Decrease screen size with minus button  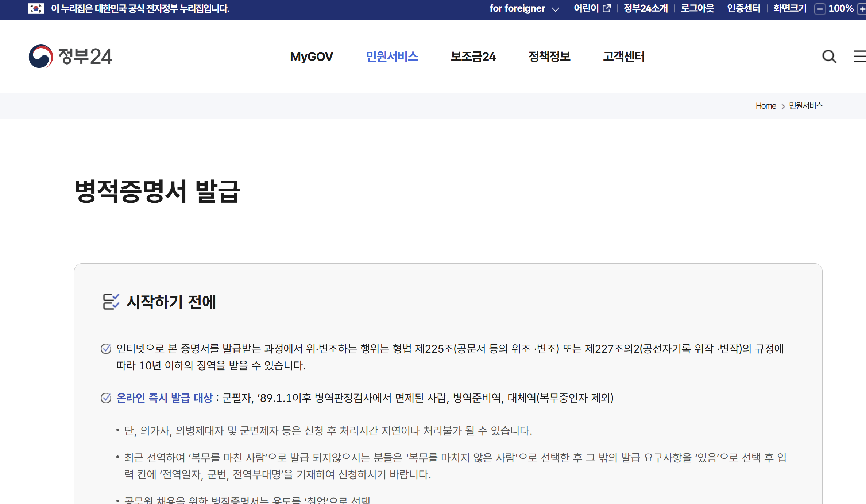click(820, 9)
